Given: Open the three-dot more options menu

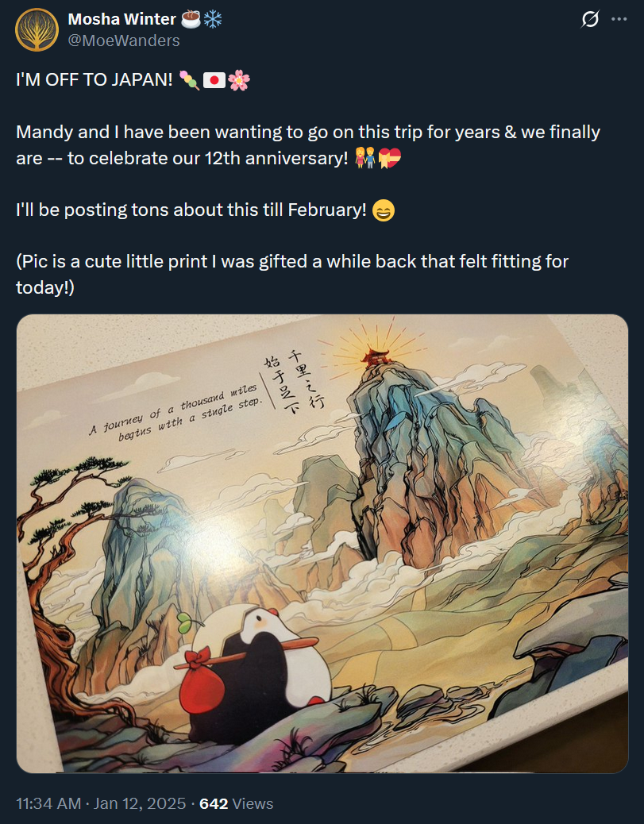Looking at the screenshot, I should [x=619, y=19].
